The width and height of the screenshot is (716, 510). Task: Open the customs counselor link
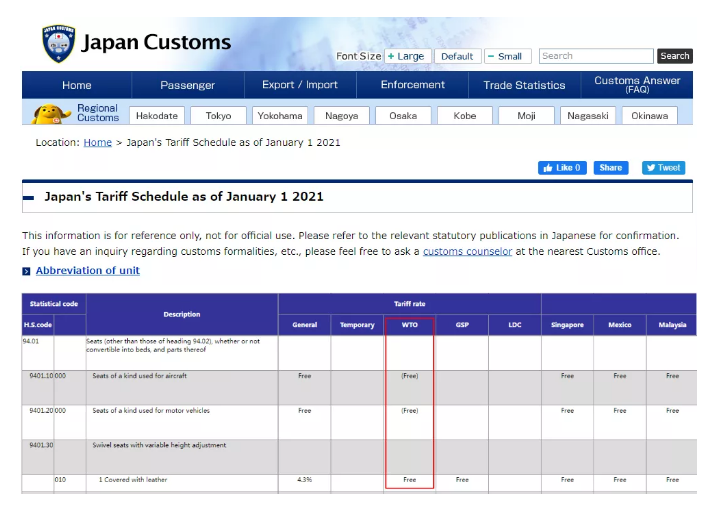(467, 251)
